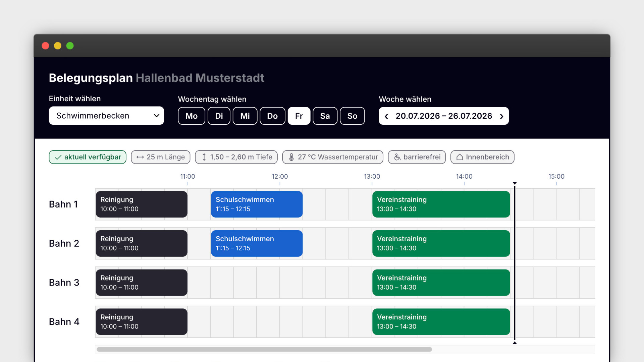This screenshot has height=362, width=644.
Task: Click the Wochentag wählen label
Action: [212, 100]
